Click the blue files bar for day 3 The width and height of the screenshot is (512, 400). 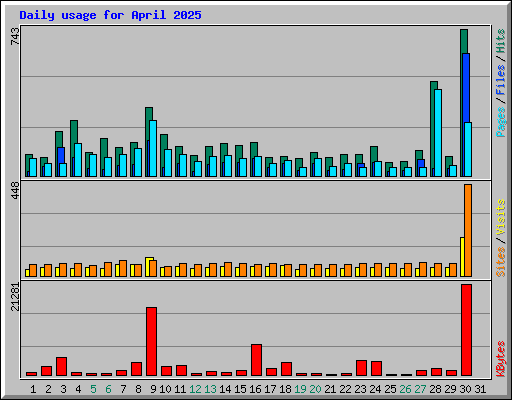[x=61, y=155]
